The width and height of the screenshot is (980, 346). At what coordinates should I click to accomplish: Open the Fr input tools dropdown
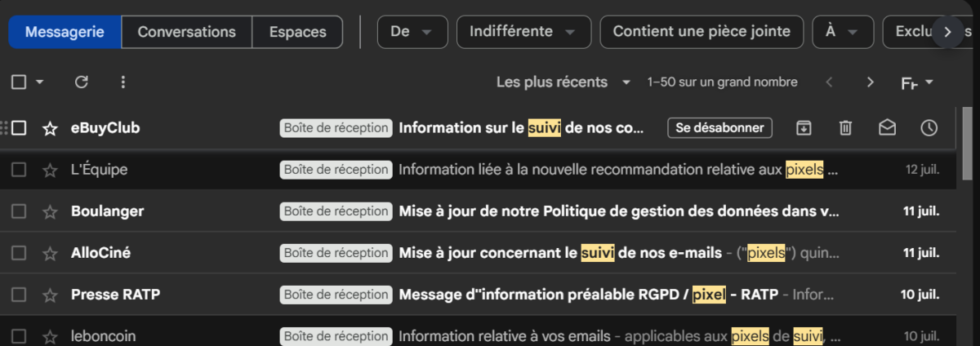coord(916,82)
